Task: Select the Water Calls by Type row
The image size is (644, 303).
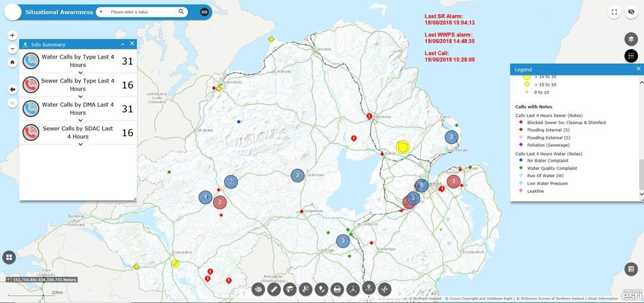Action: pyautogui.click(x=78, y=61)
